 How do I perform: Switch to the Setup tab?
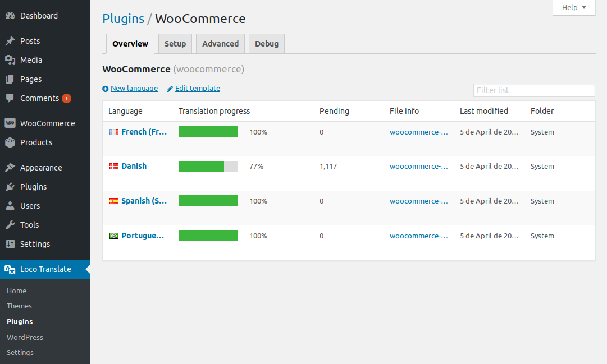coord(175,43)
